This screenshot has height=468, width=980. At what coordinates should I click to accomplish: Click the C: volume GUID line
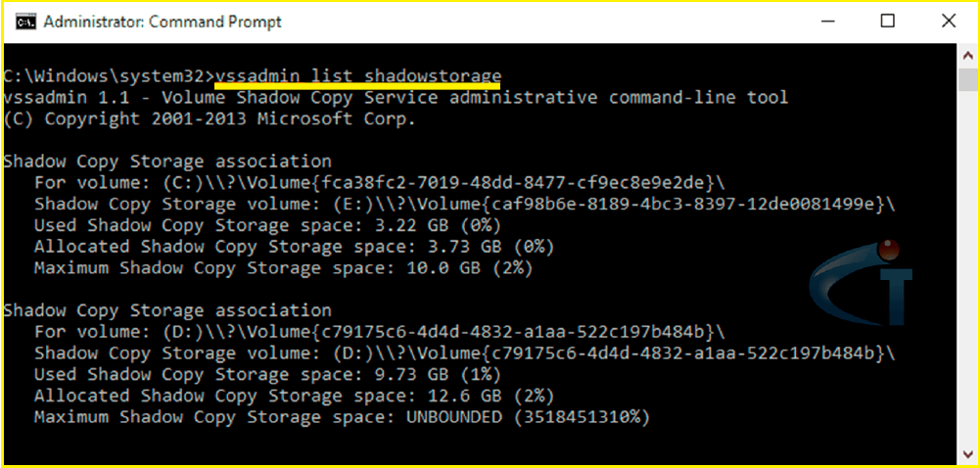(x=380, y=183)
